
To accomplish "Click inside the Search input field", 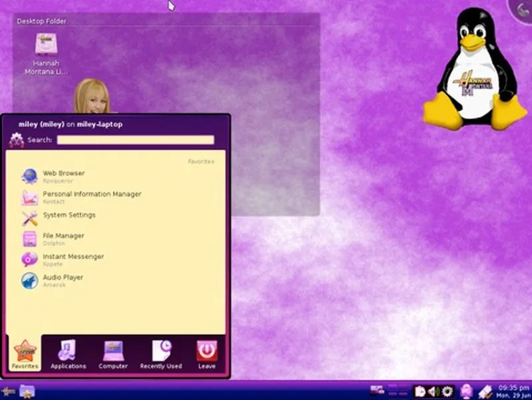I will coord(136,140).
